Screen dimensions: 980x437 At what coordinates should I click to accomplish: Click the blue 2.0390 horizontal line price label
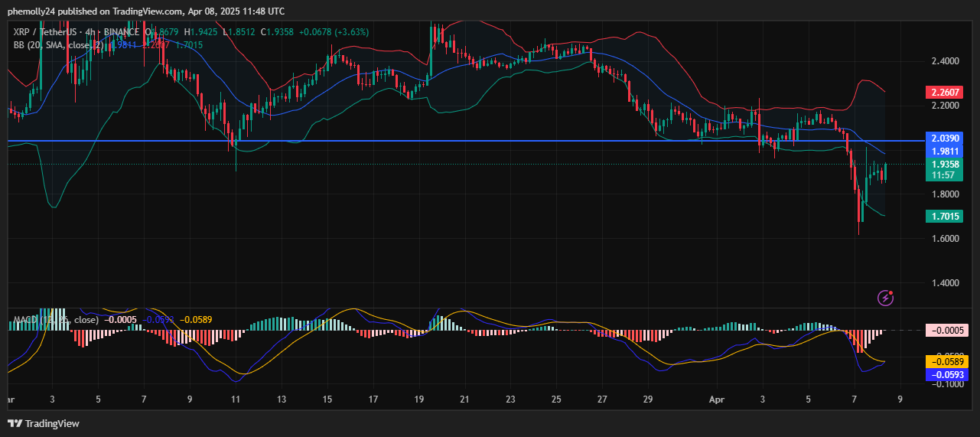click(947, 139)
